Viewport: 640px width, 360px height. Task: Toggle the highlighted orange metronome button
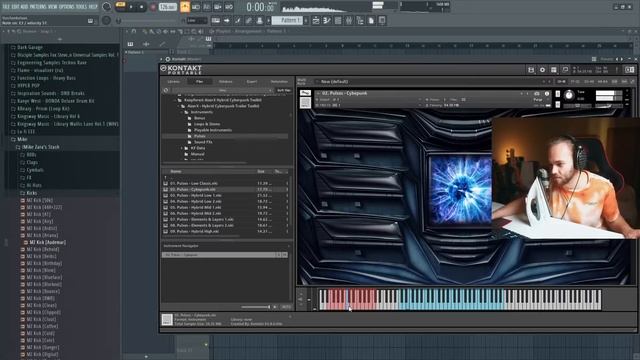click(x=185, y=7)
